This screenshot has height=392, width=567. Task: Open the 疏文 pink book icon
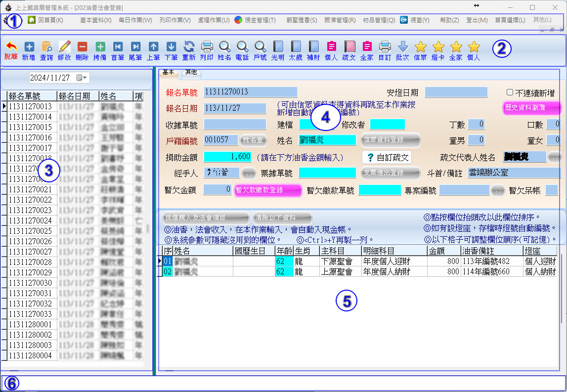click(349, 47)
